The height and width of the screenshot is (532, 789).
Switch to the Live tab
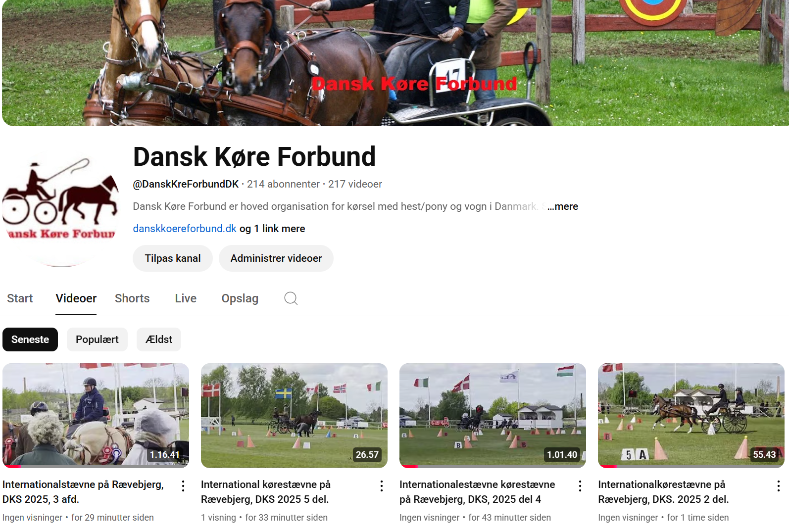pyautogui.click(x=186, y=298)
